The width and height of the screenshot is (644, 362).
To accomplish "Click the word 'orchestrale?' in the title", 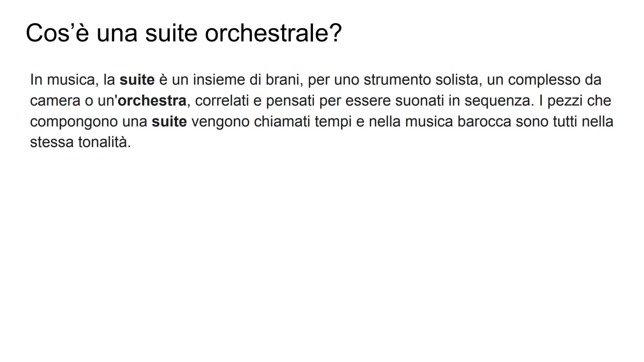I will tap(273, 33).
